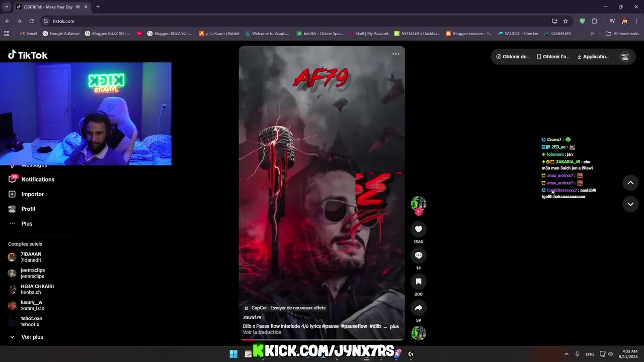644x362 pixels.
Task: Open the jni's Room | Rabbit bookmark
Action: pyautogui.click(x=219, y=34)
